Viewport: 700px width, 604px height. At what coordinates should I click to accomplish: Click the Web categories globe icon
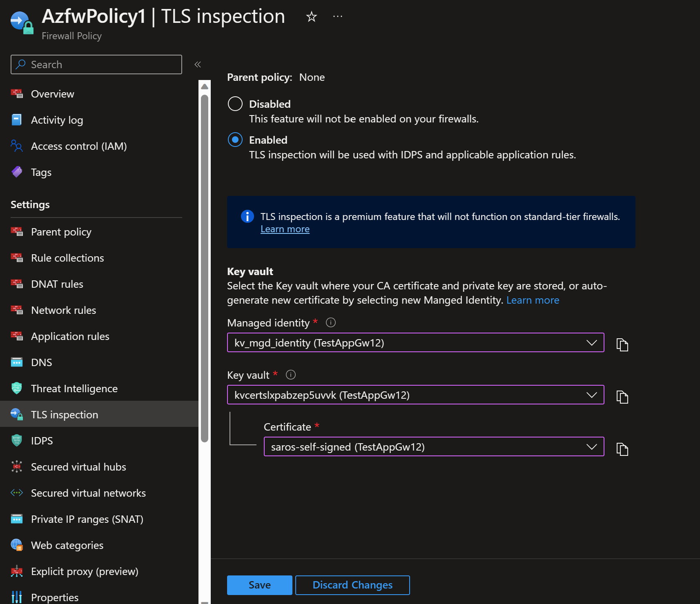pos(17,545)
